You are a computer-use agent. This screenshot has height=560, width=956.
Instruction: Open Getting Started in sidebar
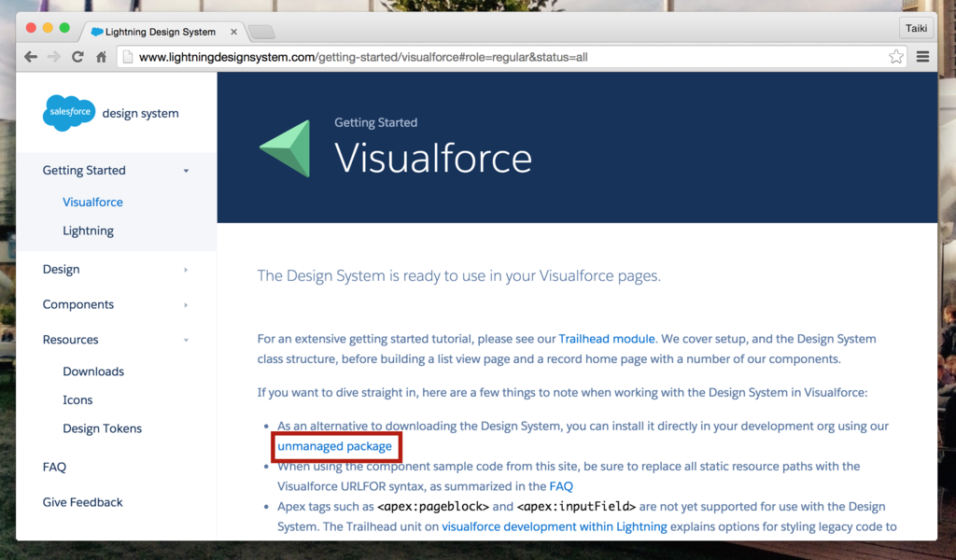[x=84, y=171]
